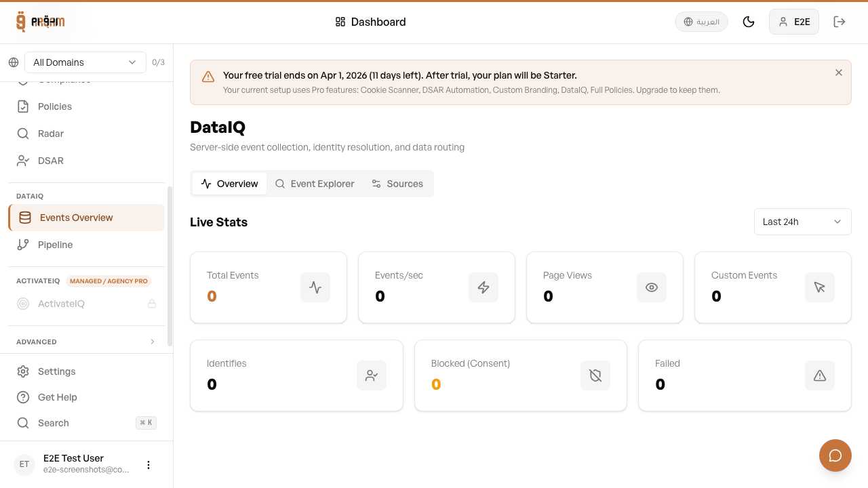The image size is (868, 488).
Task: Click the Live Stats heading
Action: (218, 222)
